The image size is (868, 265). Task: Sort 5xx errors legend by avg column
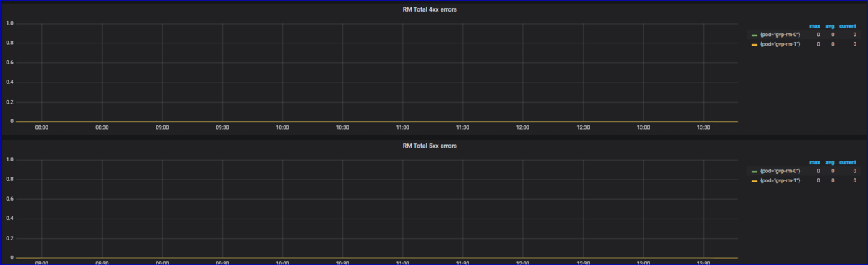click(830, 162)
